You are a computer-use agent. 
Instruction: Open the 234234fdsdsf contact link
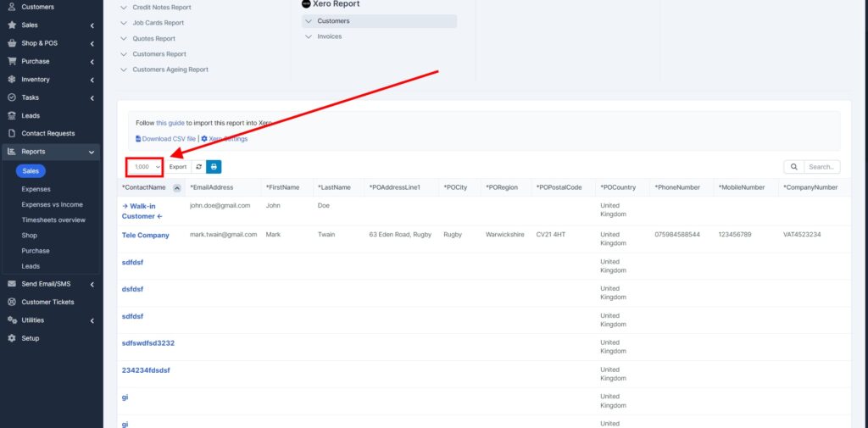pyautogui.click(x=146, y=370)
